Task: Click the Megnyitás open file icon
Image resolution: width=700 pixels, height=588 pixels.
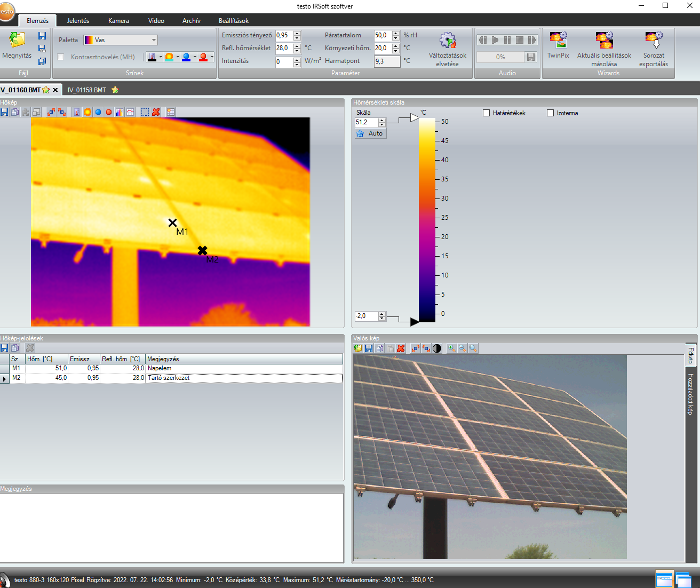Action: 17,41
